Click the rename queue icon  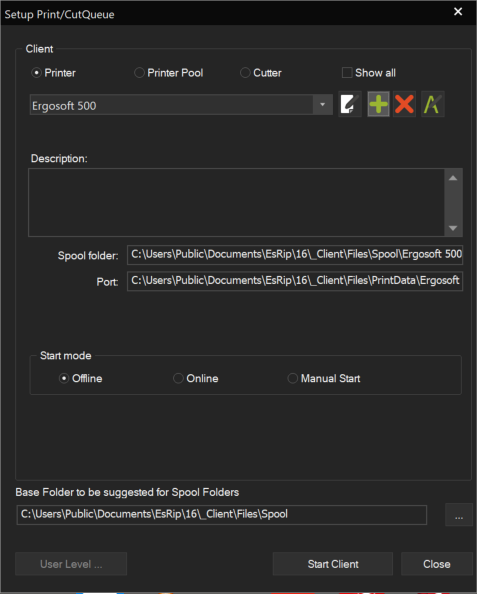pyautogui.click(x=433, y=104)
